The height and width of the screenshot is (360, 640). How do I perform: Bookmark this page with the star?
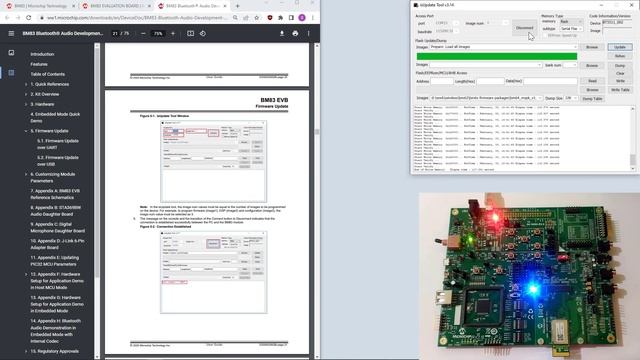(x=257, y=18)
